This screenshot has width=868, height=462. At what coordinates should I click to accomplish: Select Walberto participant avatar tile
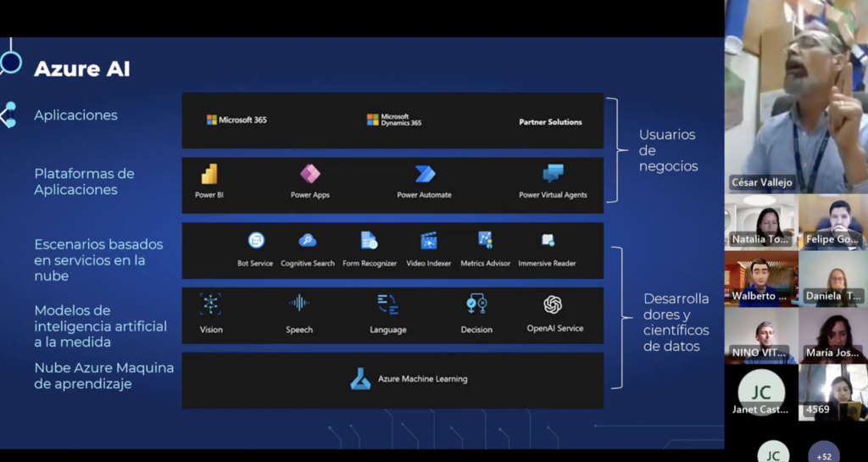761,278
